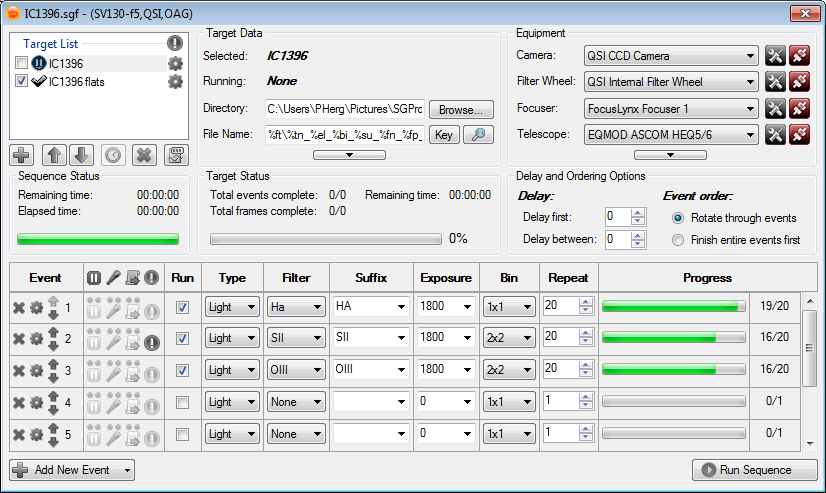Select IC1396 flats in target list
This screenshot has width=826, height=493.
76,82
